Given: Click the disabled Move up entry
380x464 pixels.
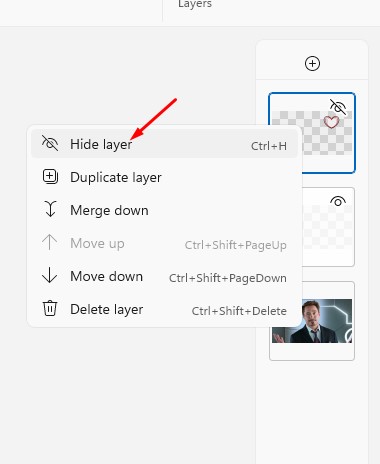Looking at the screenshot, I should click(x=164, y=243).
